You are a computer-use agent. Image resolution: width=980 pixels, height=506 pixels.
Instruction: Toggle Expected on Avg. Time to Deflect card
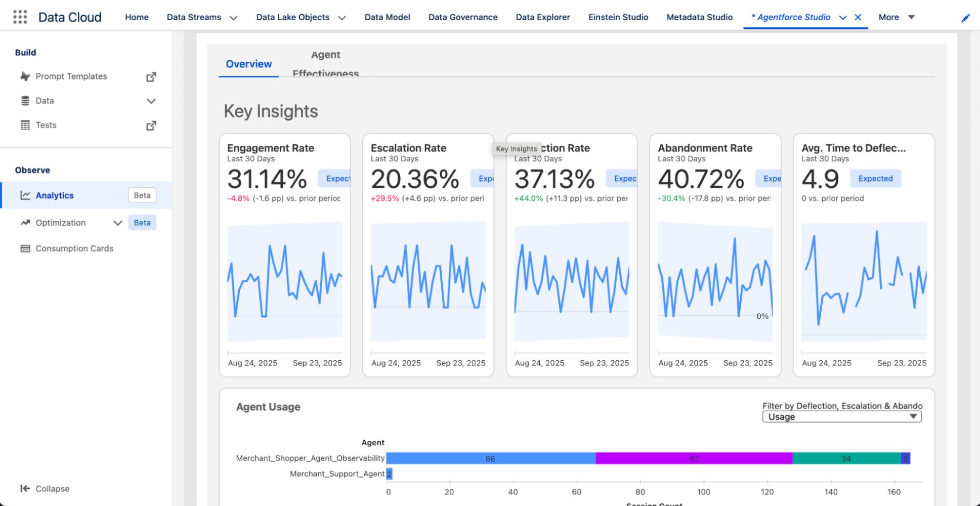coord(875,178)
